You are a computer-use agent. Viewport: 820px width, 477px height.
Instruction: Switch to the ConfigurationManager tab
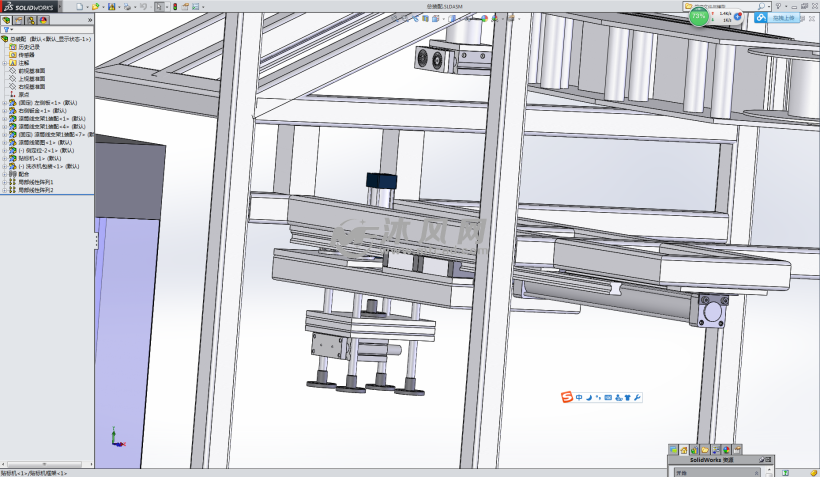(x=31, y=20)
